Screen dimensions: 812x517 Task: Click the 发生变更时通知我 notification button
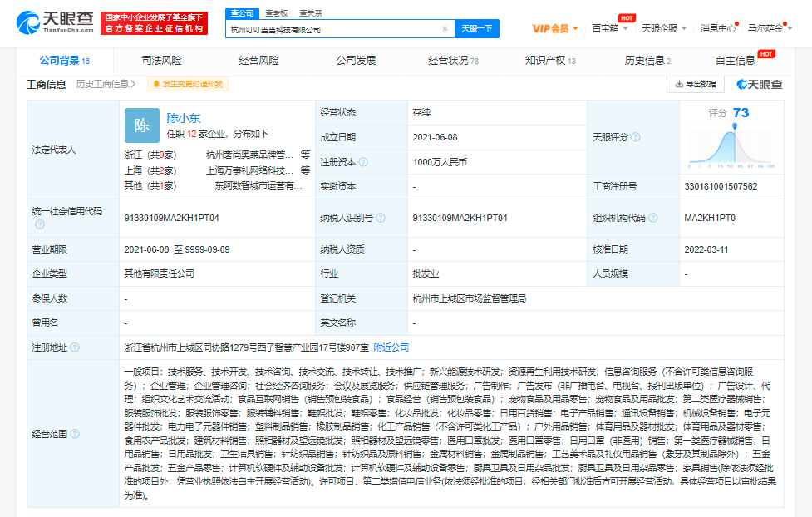[188, 84]
